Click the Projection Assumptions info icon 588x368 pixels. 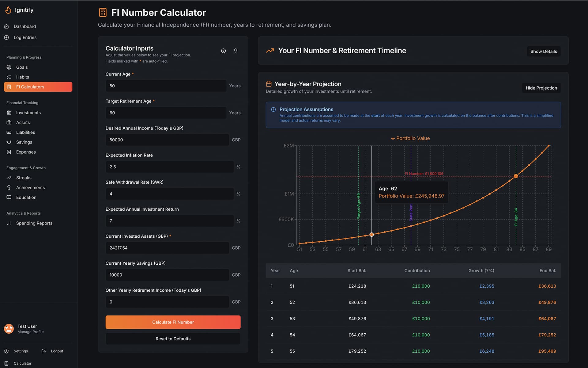pos(273,109)
